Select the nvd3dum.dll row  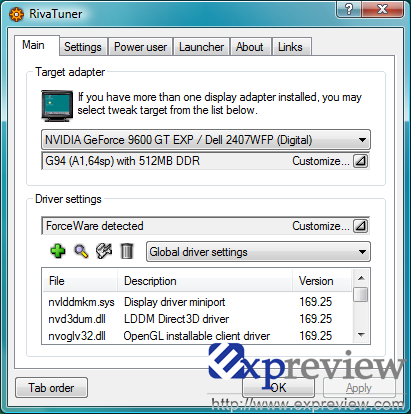pyautogui.click(x=197, y=319)
